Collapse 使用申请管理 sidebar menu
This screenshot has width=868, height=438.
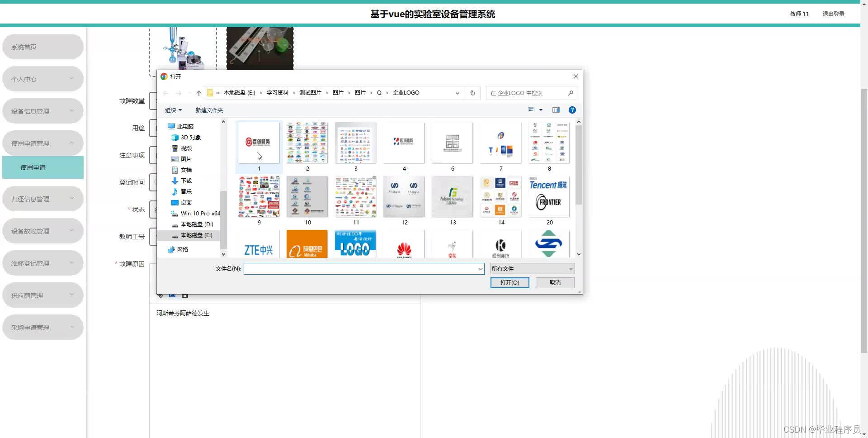click(43, 143)
